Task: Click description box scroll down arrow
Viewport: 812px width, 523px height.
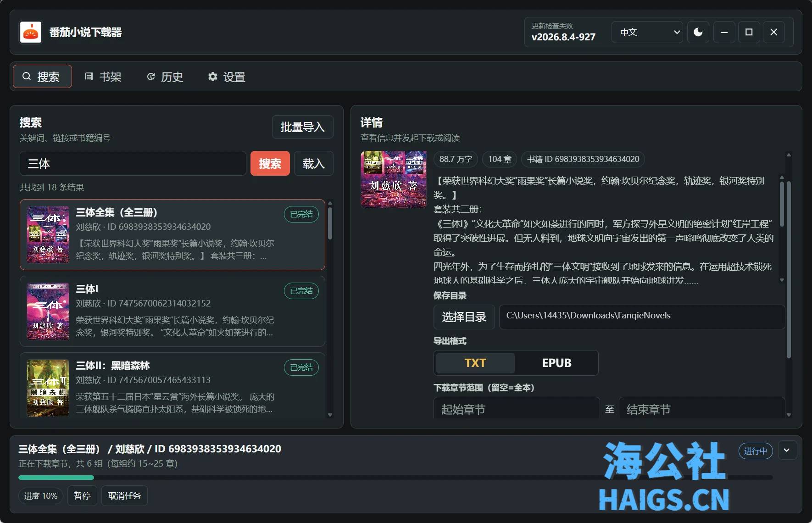Action: pos(782,280)
